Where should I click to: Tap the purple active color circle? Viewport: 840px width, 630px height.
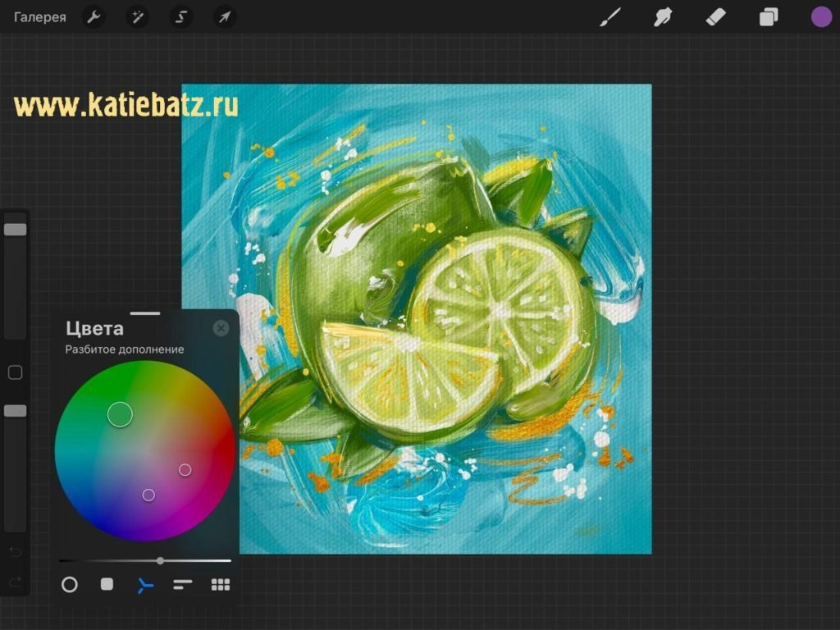click(x=821, y=17)
